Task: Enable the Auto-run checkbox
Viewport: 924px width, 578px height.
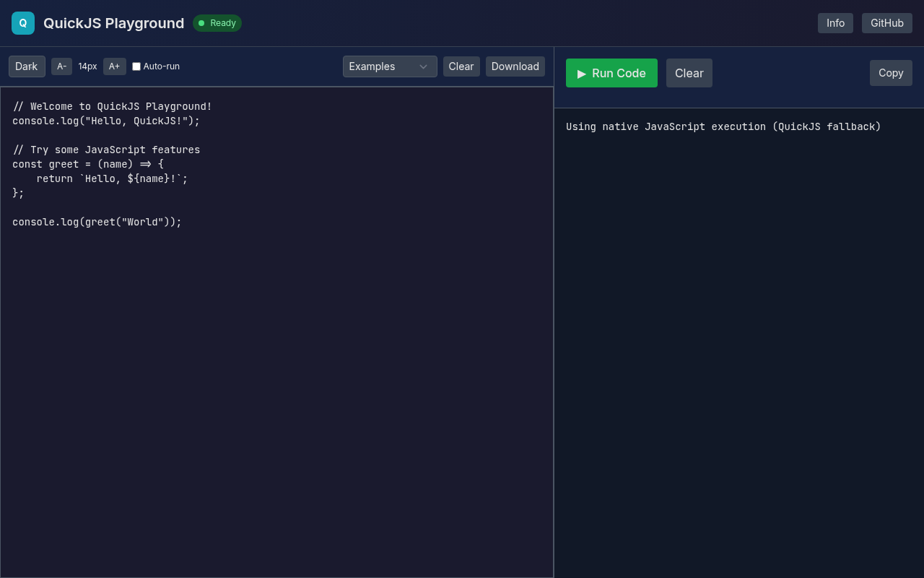Action: (136, 66)
